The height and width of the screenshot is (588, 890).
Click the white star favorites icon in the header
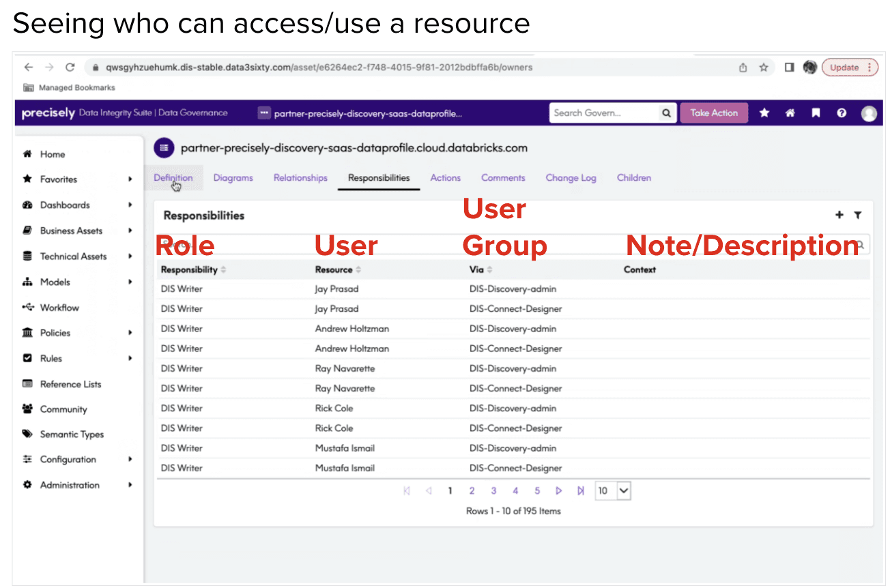(x=764, y=113)
